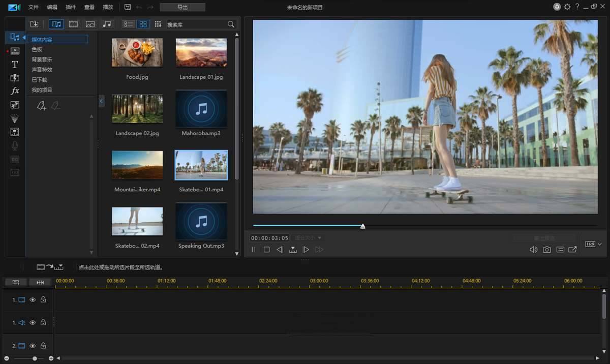610x364 pixels.
Task: Open the fx Effects room
Action: 15,91
